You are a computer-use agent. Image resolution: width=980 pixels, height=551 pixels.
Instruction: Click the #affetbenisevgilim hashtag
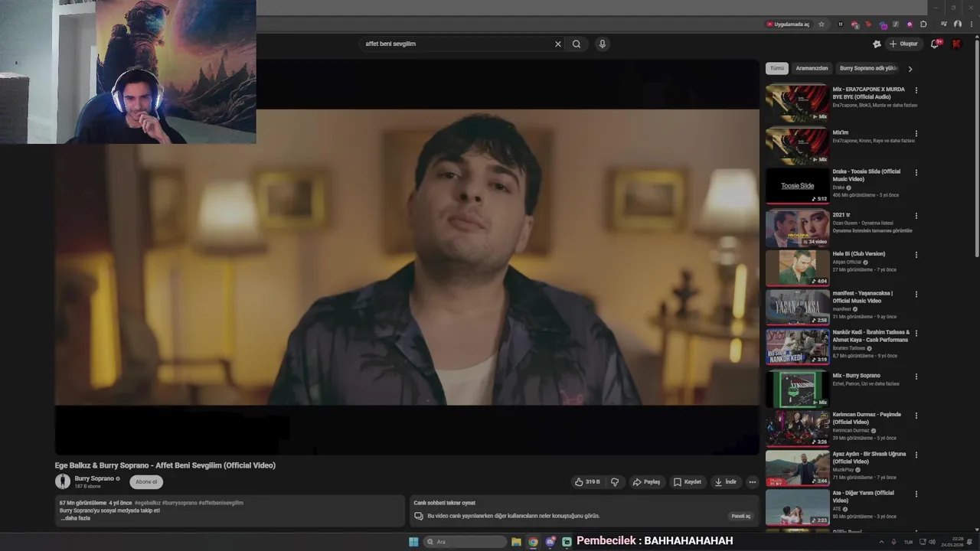point(221,503)
